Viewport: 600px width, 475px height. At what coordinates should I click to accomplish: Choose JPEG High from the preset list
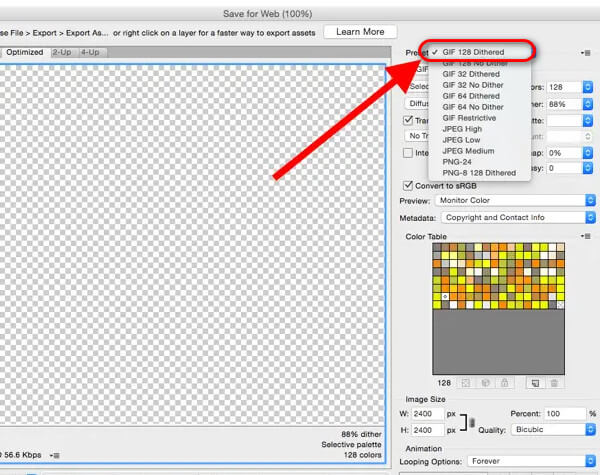coord(462,129)
